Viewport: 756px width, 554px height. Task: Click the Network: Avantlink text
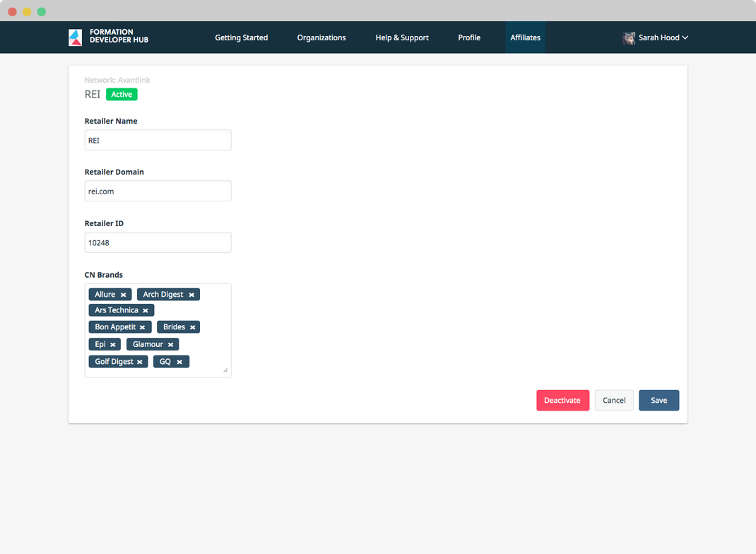(x=117, y=80)
